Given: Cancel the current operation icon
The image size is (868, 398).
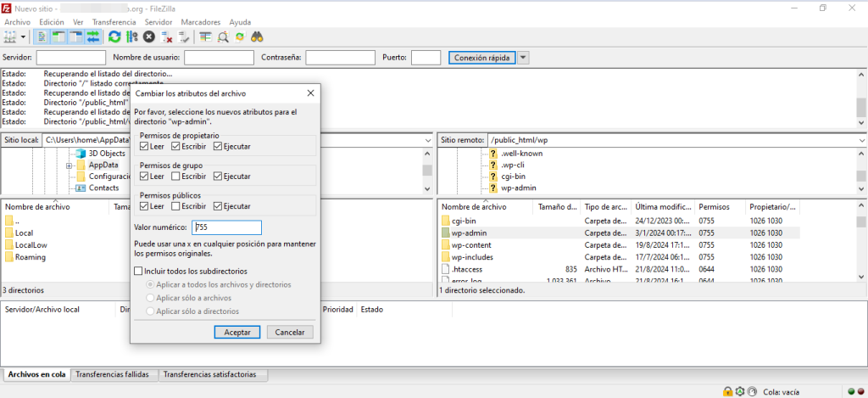Looking at the screenshot, I should tap(149, 37).
